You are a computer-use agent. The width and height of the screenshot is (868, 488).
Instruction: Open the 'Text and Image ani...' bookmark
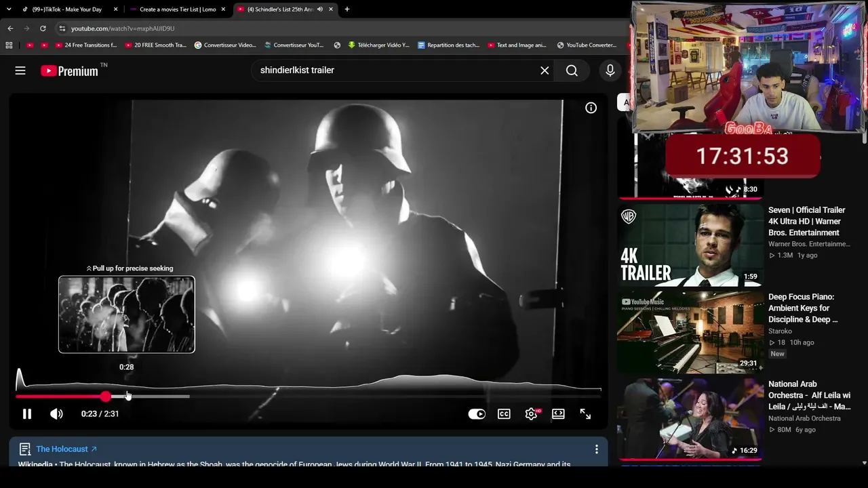tap(517, 45)
